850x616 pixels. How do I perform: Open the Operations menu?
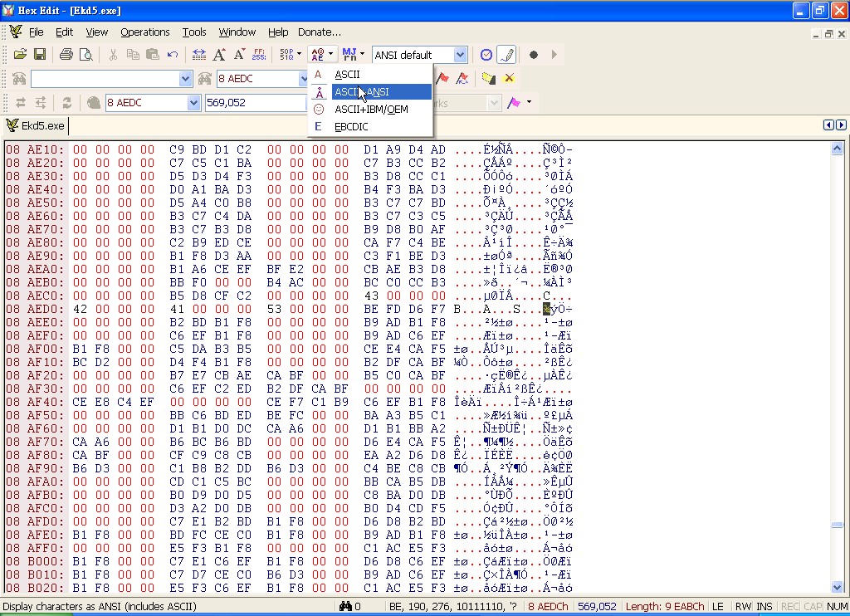coord(144,32)
